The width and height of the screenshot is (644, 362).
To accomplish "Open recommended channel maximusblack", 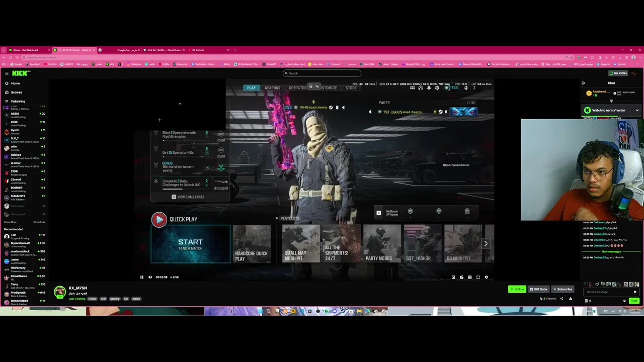I will pos(25,252).
